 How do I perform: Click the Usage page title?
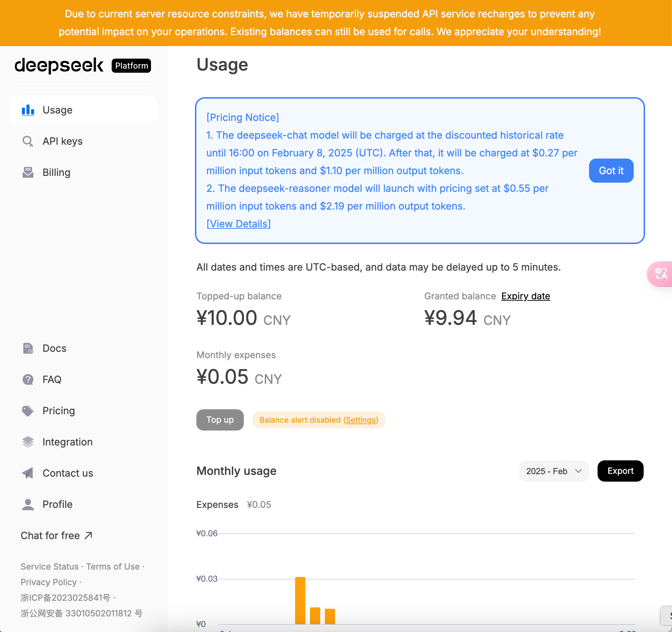point(222,65)
